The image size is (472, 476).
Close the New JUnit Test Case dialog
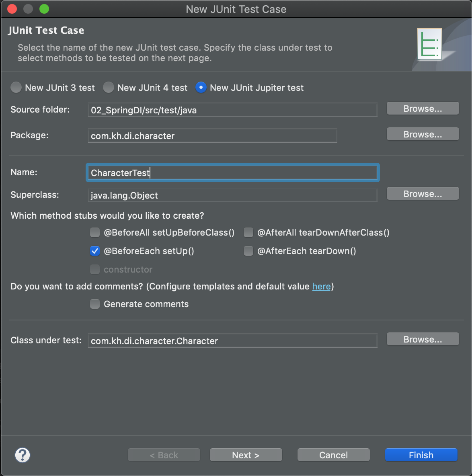(12, 9)
